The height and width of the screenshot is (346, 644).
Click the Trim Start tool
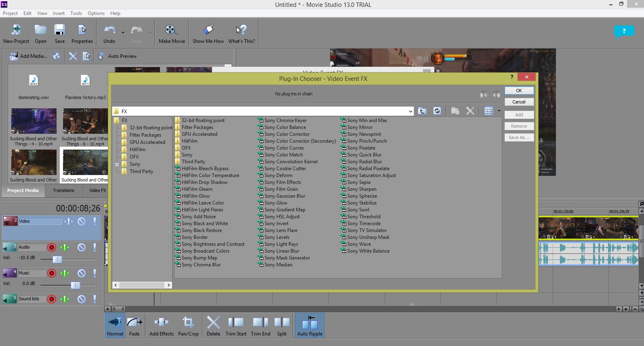[236, 325]
